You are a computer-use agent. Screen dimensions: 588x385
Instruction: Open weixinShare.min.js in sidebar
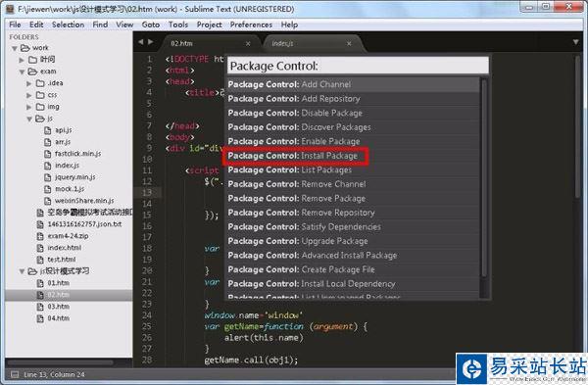(x=84, y=201)
